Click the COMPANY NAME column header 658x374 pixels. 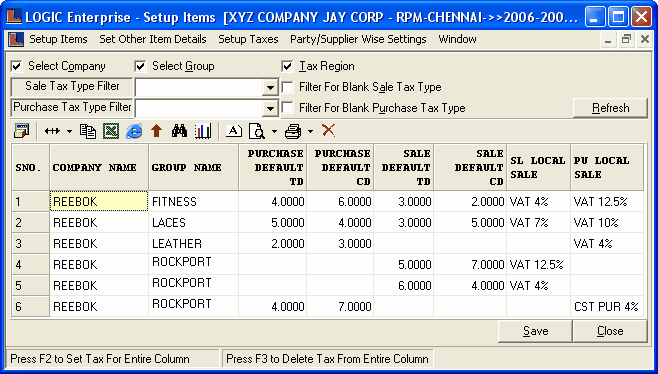pyautogui.click(x=99, y=167)
